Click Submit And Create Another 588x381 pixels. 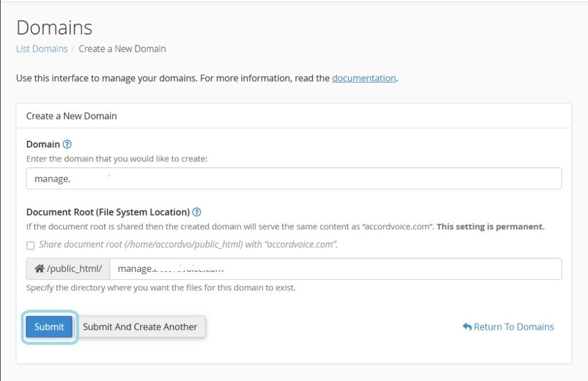pos(140,326)
